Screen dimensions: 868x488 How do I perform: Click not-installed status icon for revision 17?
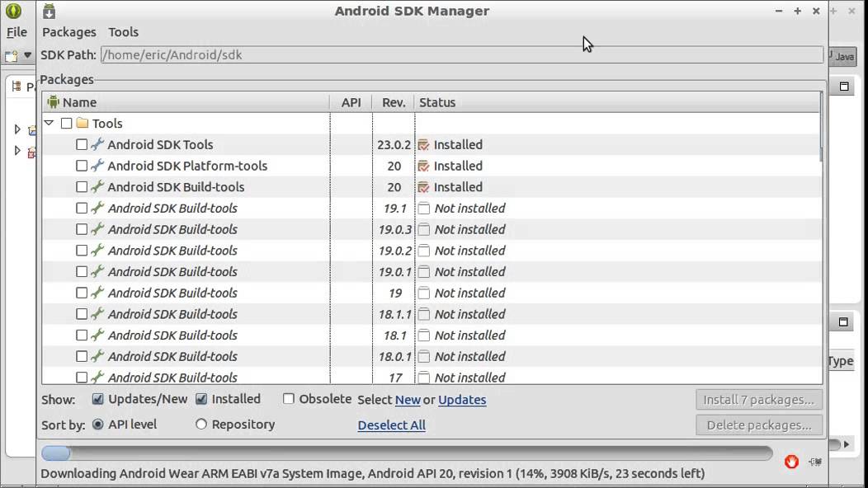[423, 378]
